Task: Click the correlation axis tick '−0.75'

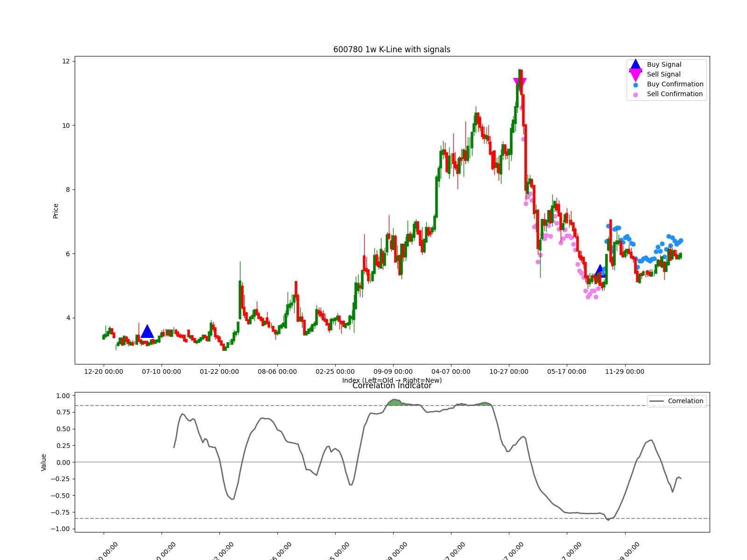Action: click(x=61, y=512)
